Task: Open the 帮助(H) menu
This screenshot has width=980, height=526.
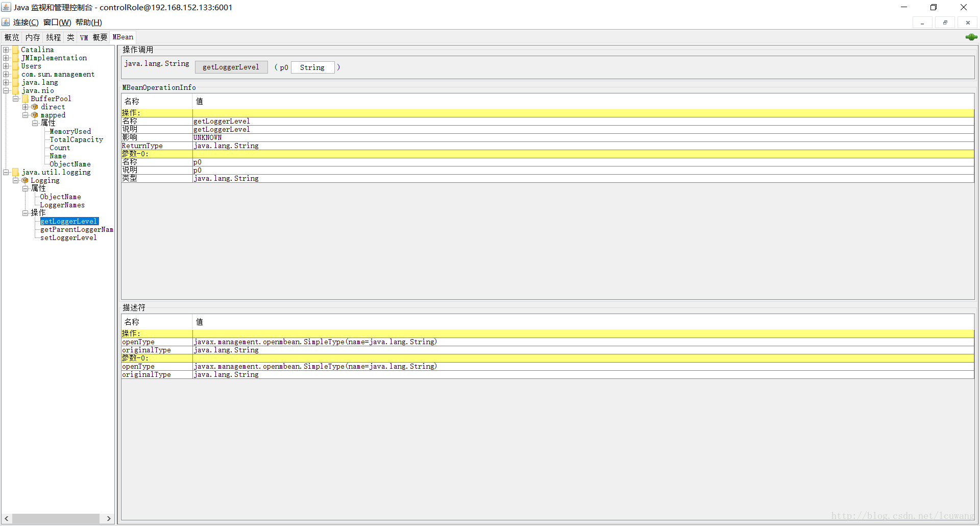Action: tap(89, 22)
